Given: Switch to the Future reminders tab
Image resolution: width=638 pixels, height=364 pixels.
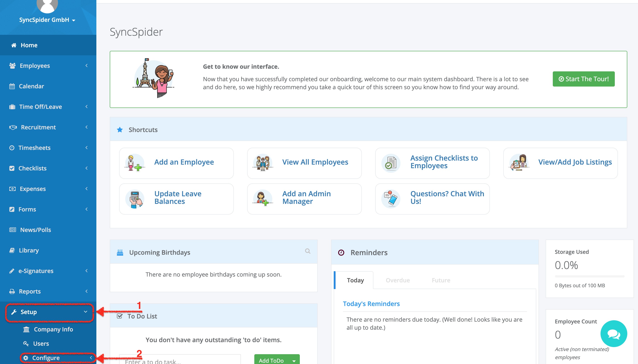Looking at the screenshot, I should pos(441,280).
